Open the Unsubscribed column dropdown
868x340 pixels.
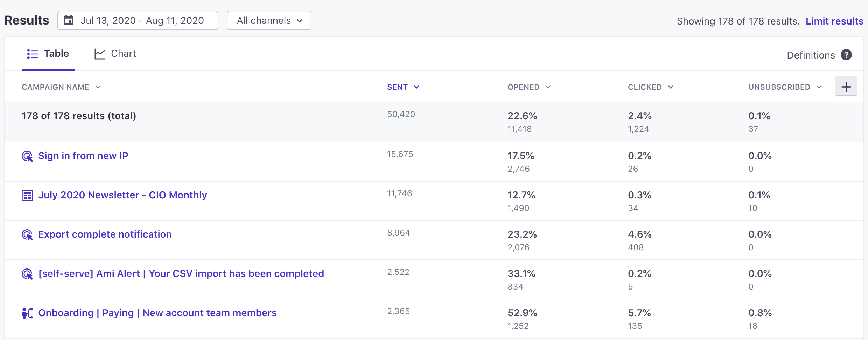819,87
